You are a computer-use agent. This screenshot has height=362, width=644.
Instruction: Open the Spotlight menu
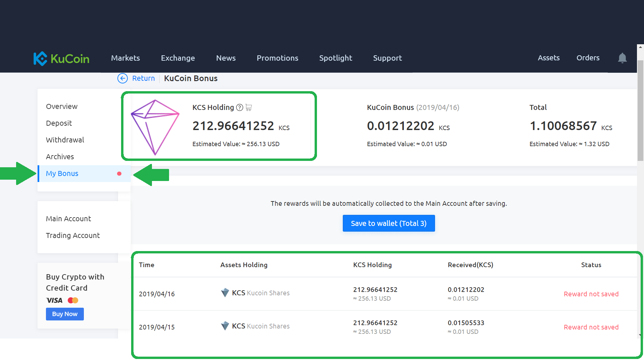click(336, 58)
